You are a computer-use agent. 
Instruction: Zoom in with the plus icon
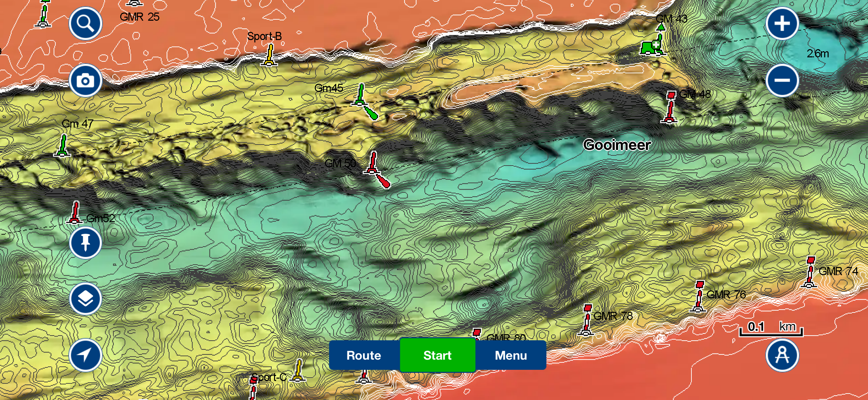tap(782, 24)
